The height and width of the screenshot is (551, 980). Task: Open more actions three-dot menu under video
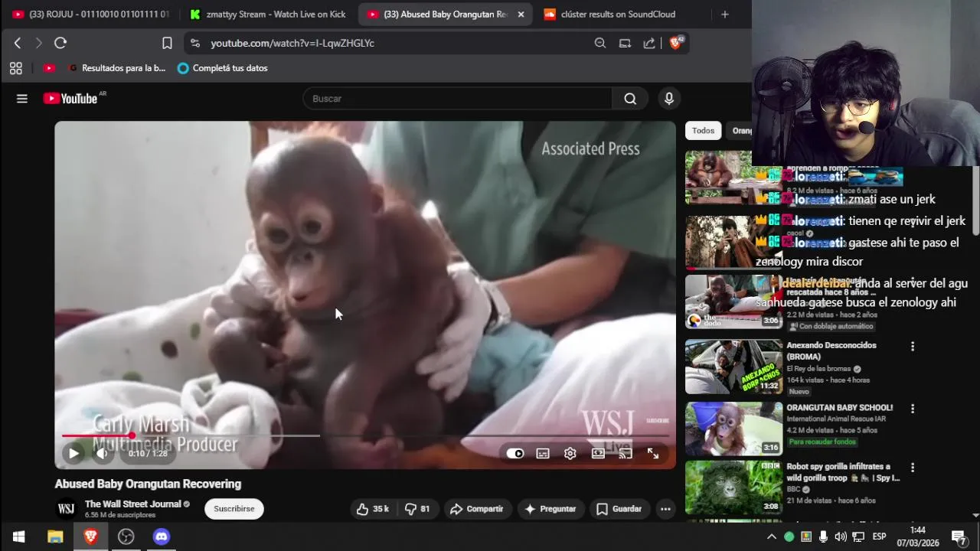click(665, 509)
